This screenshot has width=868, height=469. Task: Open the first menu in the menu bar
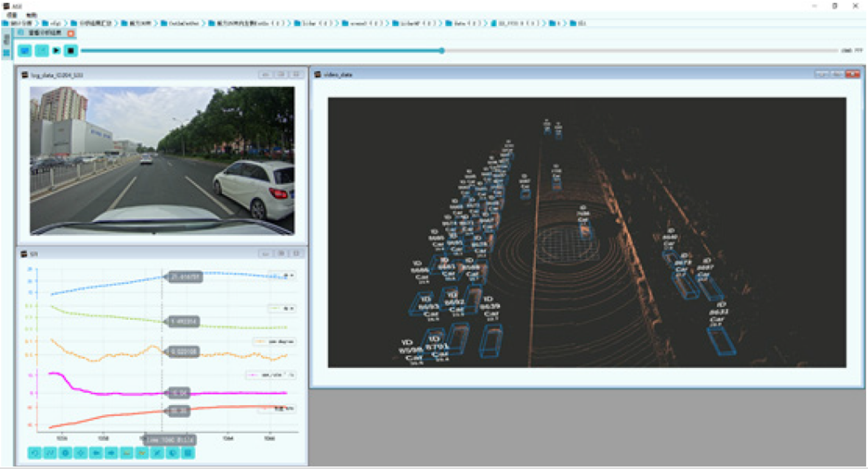coord(11,15)
